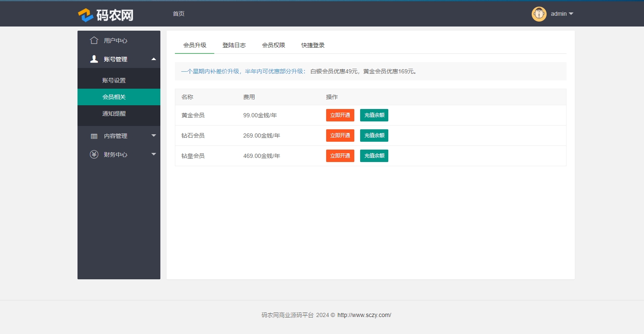
Task: Select the 会员升级 tab
Action: (x=195, y=45)
